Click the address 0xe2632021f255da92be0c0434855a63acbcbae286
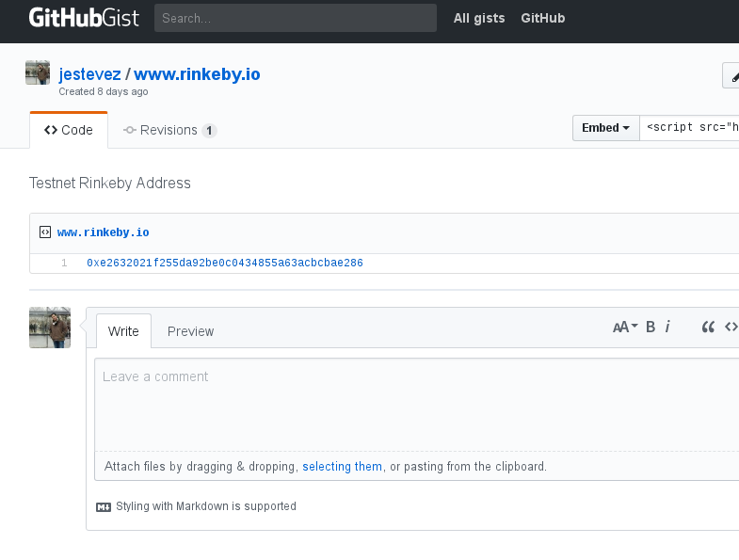Screen dimensions: 739x560 pos(225,263)
